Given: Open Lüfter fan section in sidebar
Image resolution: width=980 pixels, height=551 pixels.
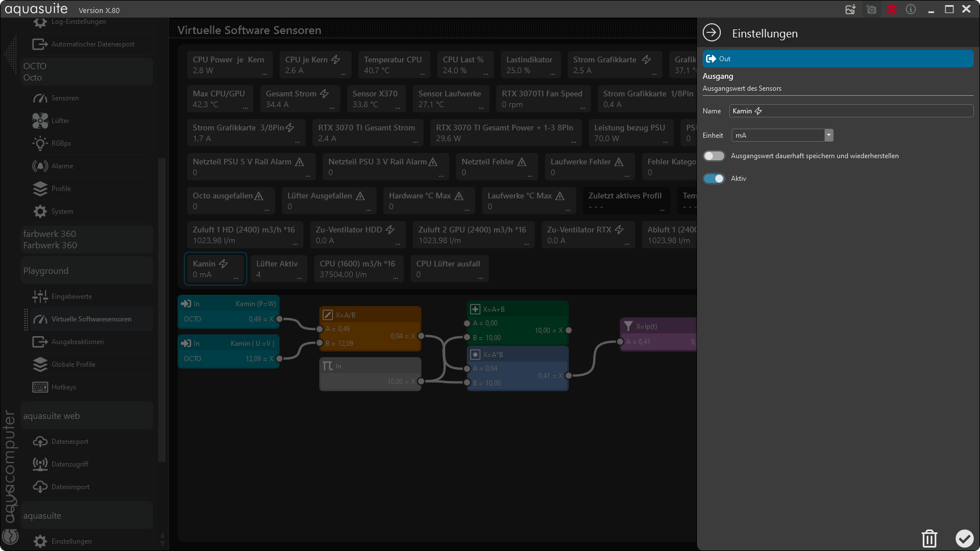Looking at the screenshot, I should point(60,121).
